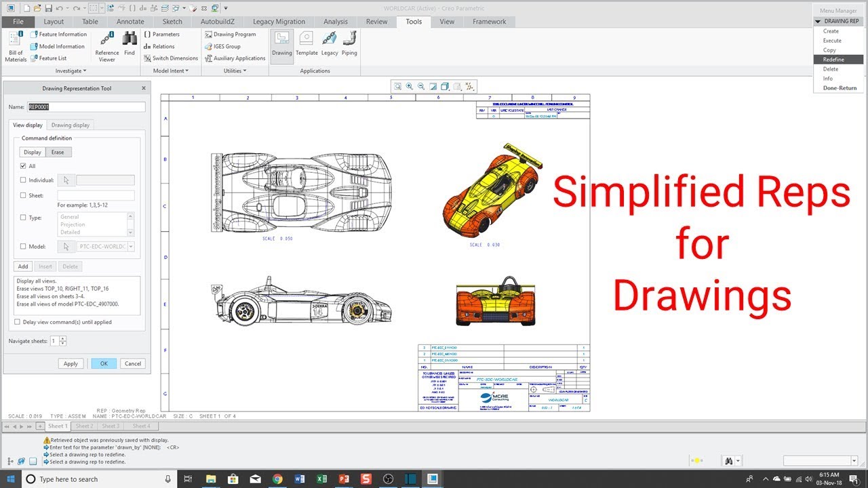This screenshot has width=868, height=488.
Task: Click OK in the Drawing Representation Tool
Action: 104,363
